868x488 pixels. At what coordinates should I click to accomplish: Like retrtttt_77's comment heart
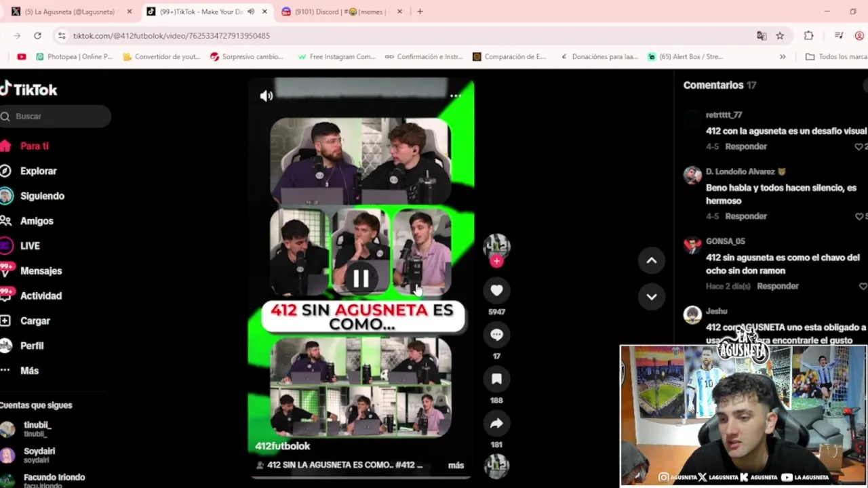859,146
